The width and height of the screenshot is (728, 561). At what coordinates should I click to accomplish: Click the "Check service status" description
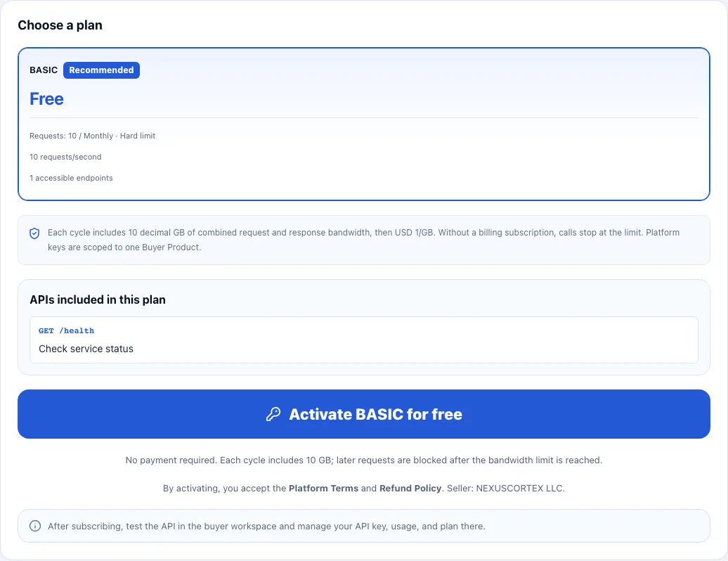86,349
